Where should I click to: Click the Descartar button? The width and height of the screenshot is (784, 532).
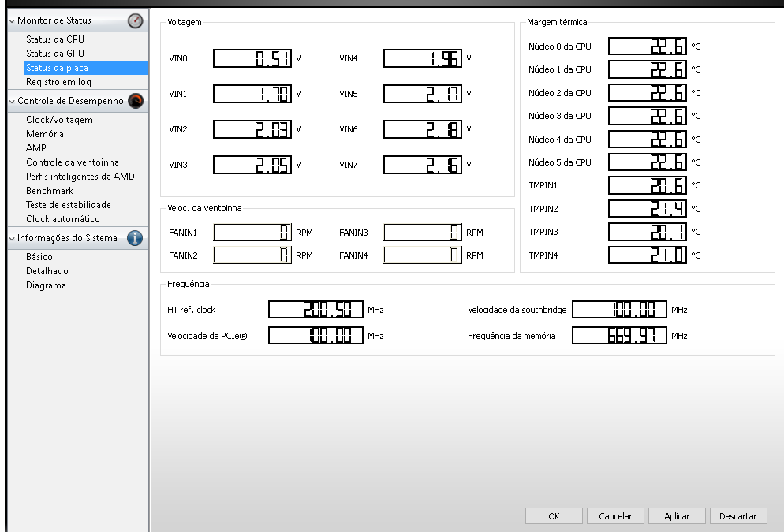click(738, 516)
